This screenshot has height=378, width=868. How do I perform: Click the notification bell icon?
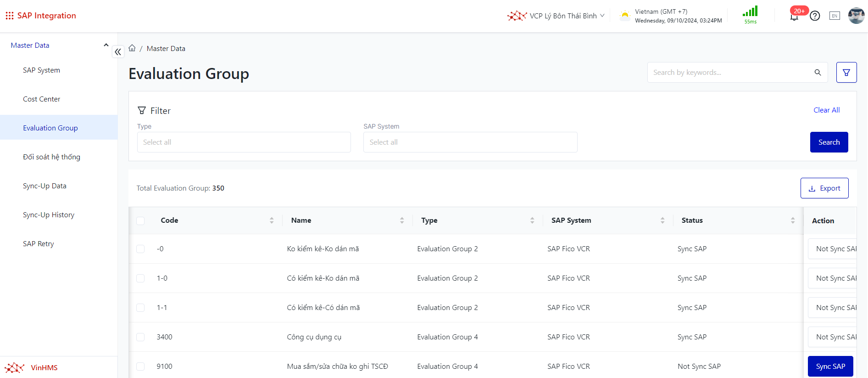point(794,17)
